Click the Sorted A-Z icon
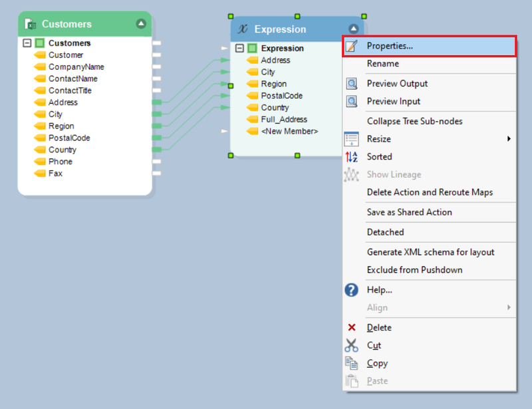The image size is (532, 409). 352,157
